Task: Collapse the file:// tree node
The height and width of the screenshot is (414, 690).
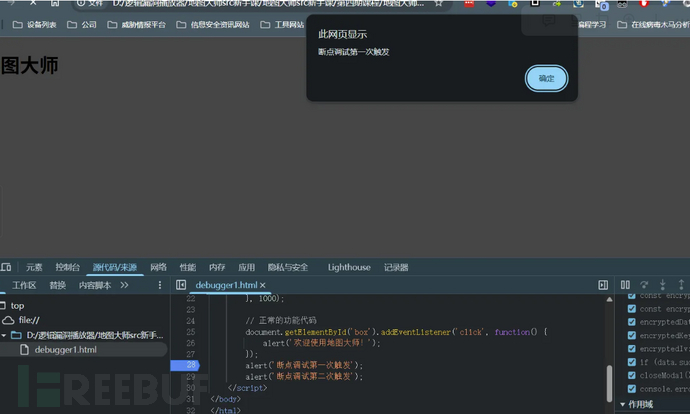Action: point(6,320)
